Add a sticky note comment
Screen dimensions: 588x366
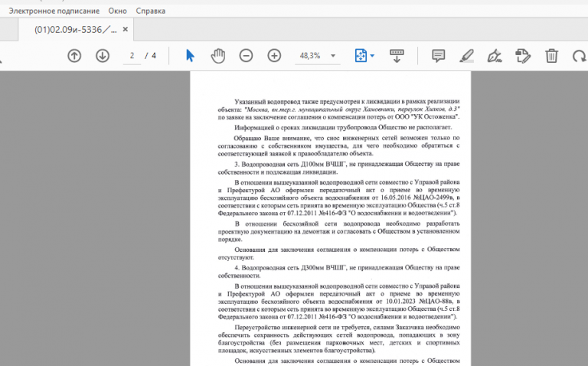[x=439, y=56]
